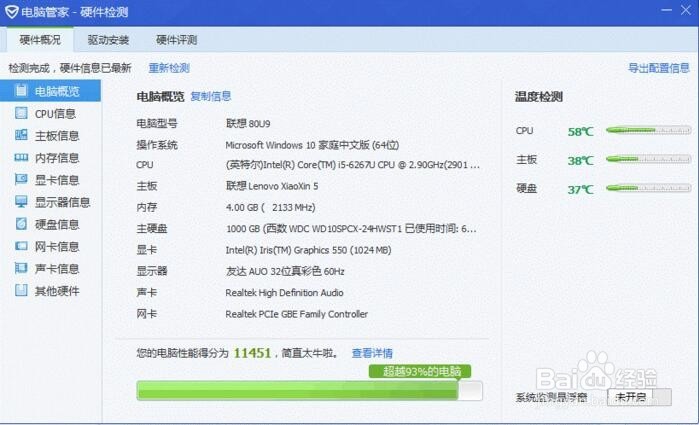Image resolution: width=699 pixels, height=425 pixels.
Task: Click the 主硬盘 field label
Action: click(x=152, y=229)
